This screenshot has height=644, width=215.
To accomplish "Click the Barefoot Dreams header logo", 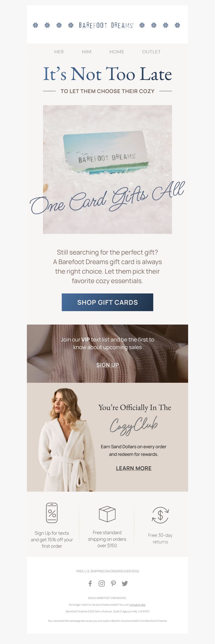I will 106,25.
